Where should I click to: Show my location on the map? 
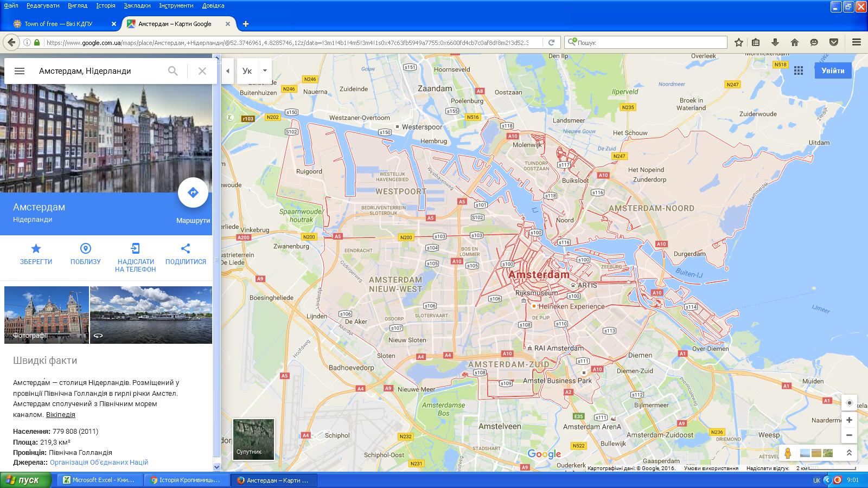pyautogui.click(x=850, y=403)
